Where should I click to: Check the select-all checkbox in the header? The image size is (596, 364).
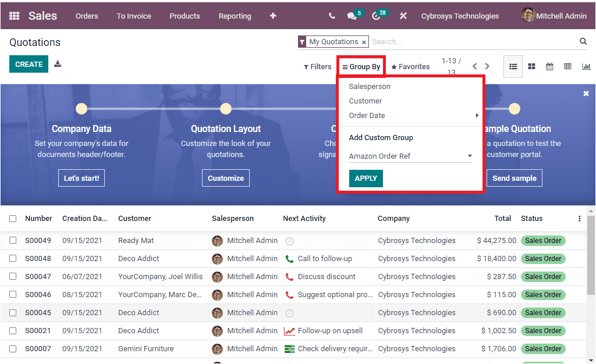click(x=13, y=218)
